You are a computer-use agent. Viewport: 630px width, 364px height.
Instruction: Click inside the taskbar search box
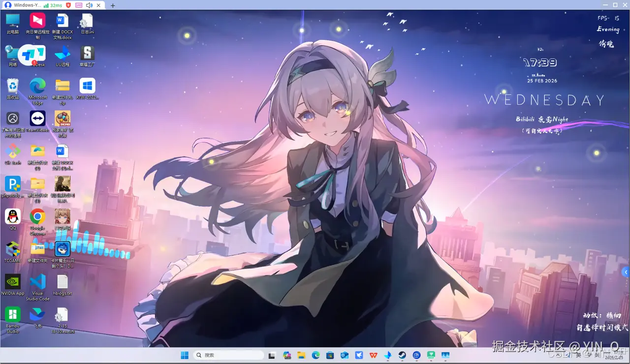[229, 355]
